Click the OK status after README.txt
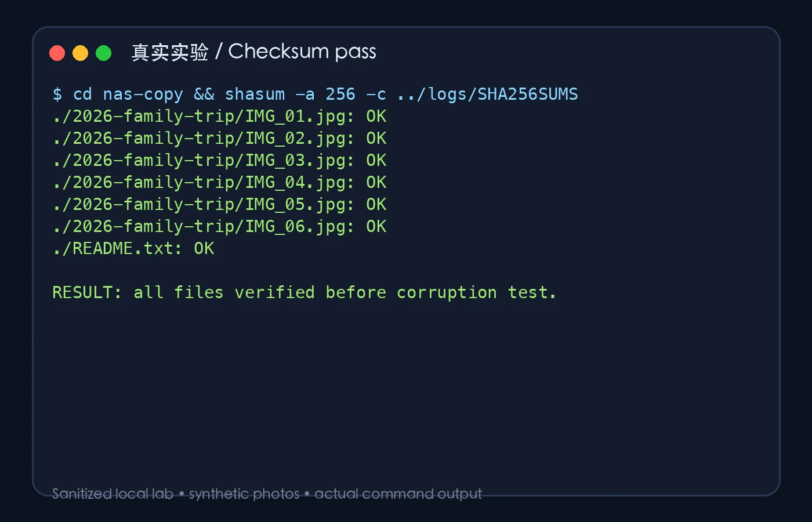Screen dimensions: 812x522 [x=204, y=248]
